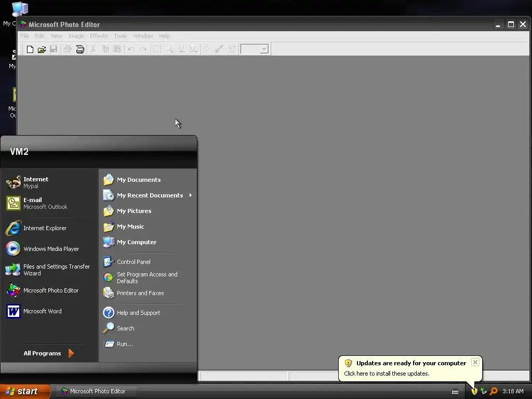532x399 pixels.
Task: Click the Scan toolbar icon
Action: [80, 49]
